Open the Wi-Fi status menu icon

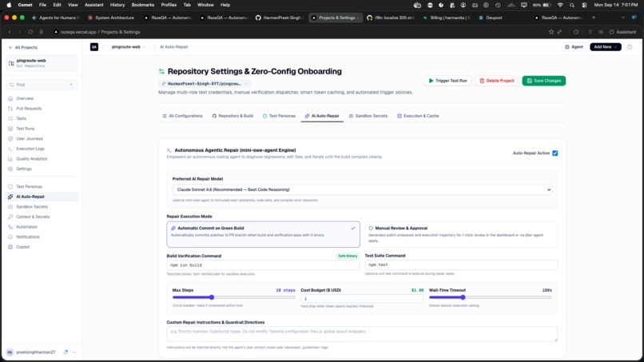[560, 5]
